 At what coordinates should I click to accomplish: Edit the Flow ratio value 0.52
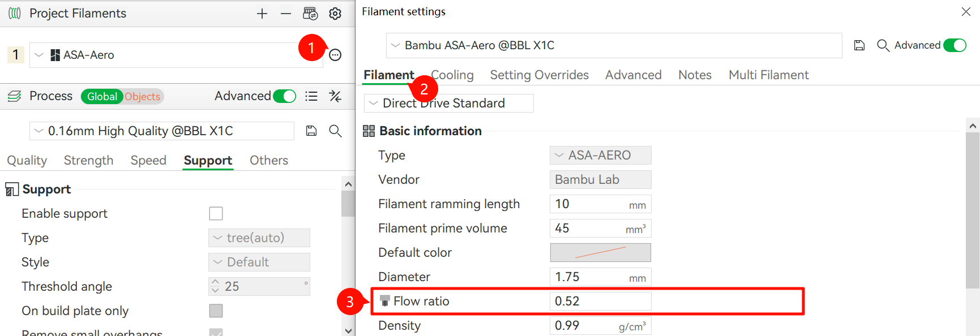(x=600, y=301)
